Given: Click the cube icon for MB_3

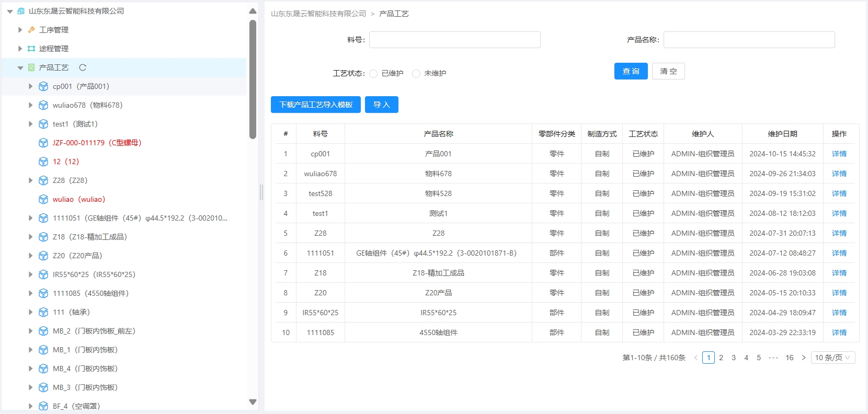Looking at the screenshot, I should click(x=43, y=387).
